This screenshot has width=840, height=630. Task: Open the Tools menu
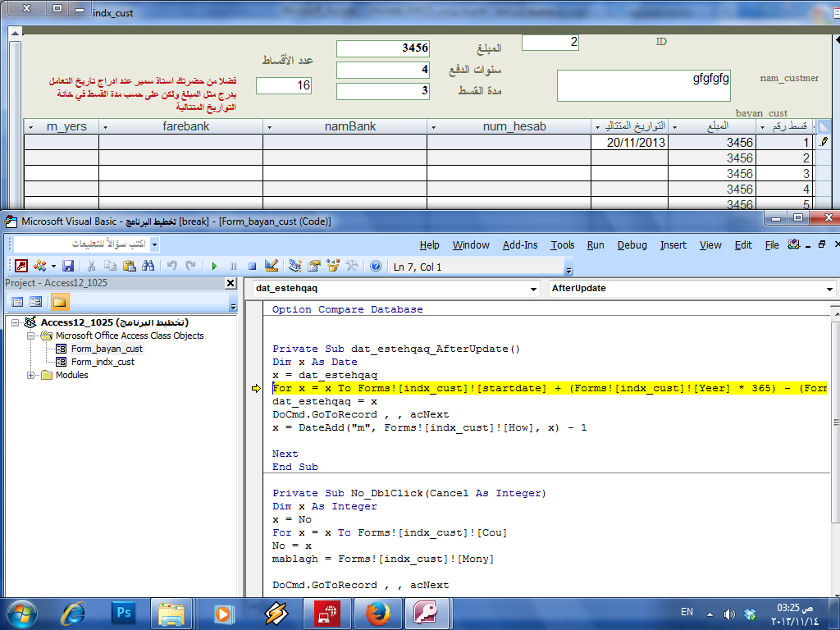(563, 244)
